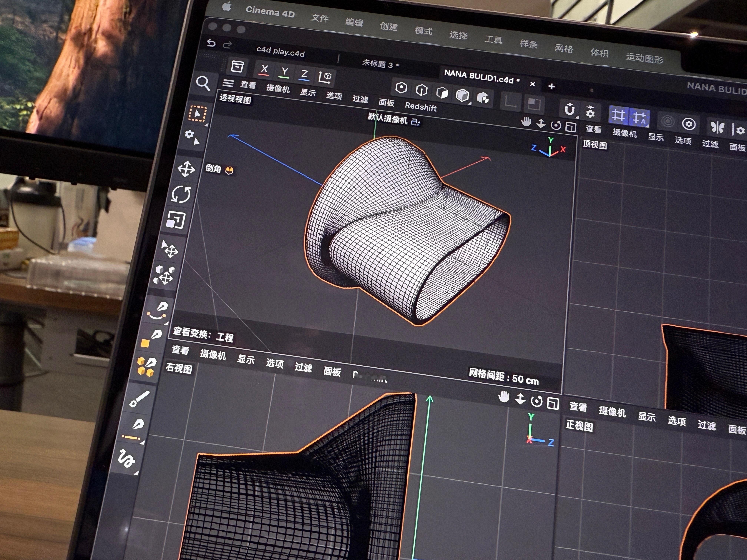Open soft selection settings round gear

pyautogui.click(x=689, y=124)
